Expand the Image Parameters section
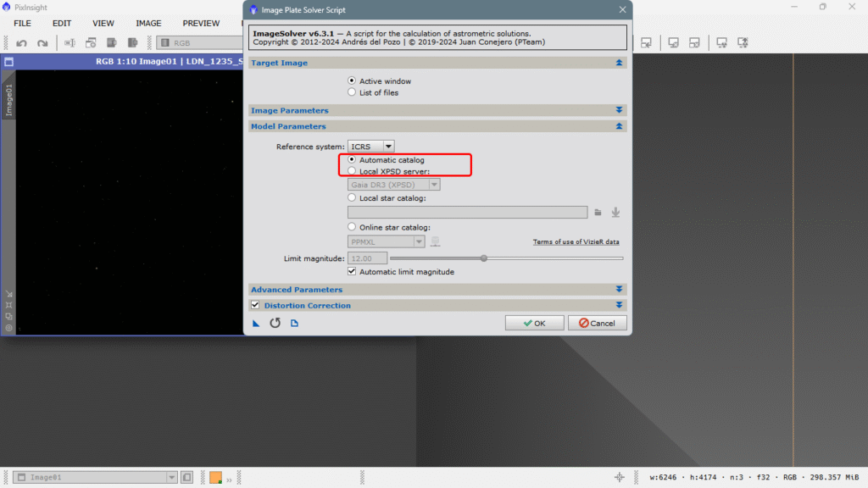This screenshot has height=488, width=868. pos(619,110)
